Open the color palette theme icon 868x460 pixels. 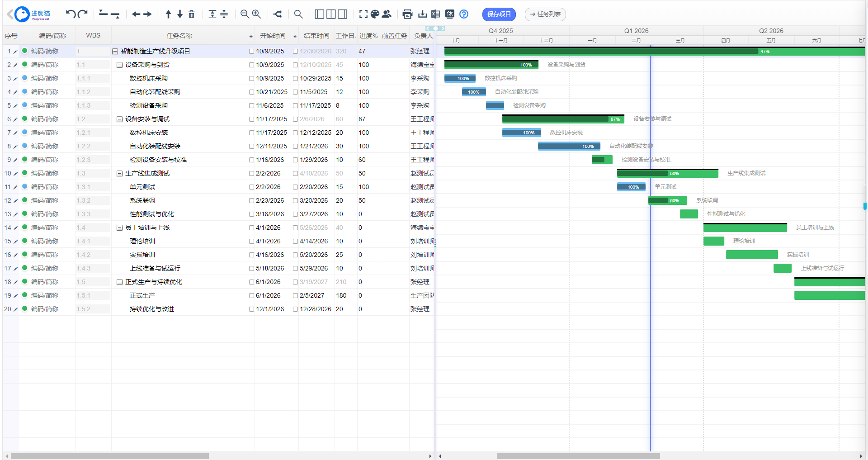pos(375,14)
